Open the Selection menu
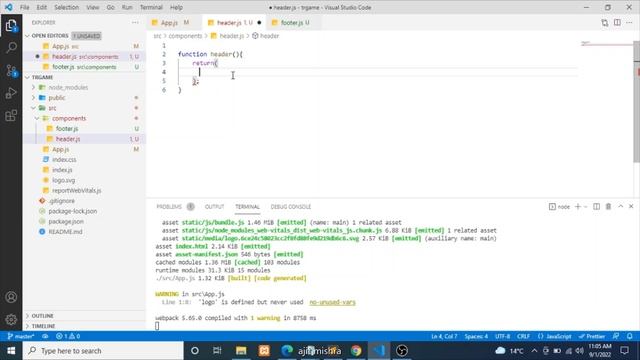The width and height of the screenshot is (640, 360). tap(66, 7)
